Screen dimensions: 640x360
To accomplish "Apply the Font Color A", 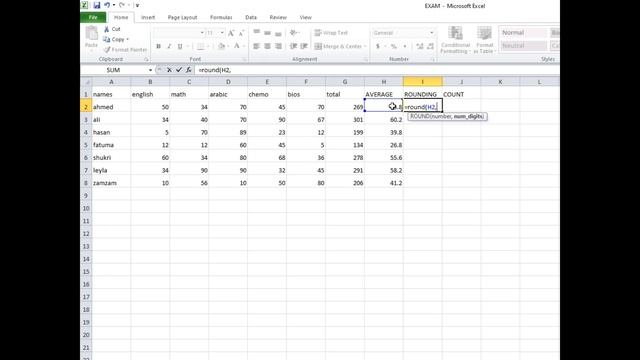I will coord(237,47).
